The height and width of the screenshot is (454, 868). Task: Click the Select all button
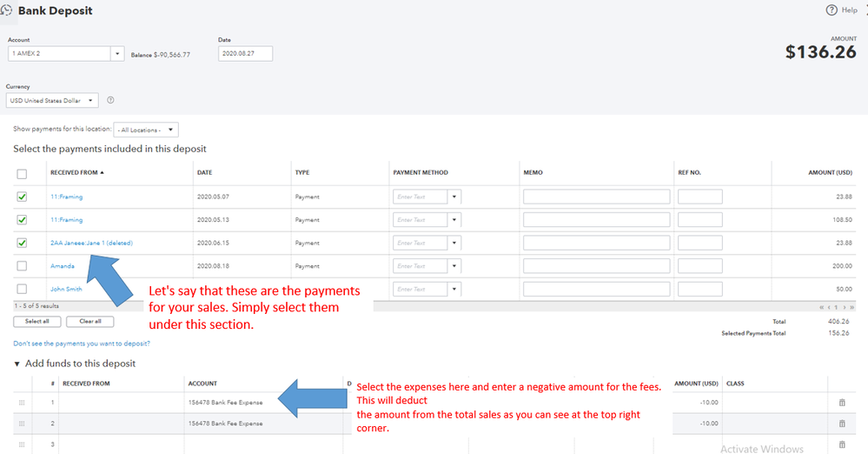[37, 322]
